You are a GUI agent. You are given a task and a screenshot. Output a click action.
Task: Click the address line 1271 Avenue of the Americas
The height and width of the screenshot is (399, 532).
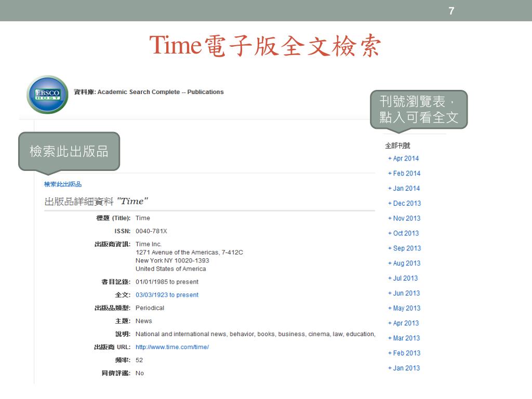point(189,252)
